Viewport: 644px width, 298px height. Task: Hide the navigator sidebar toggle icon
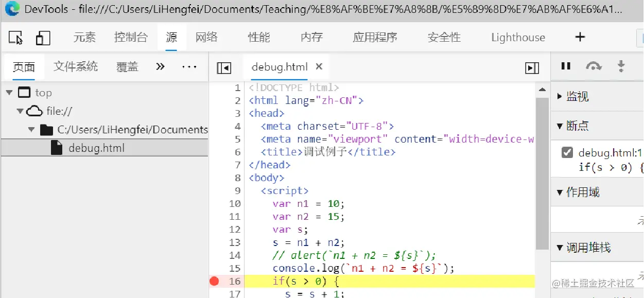point(224,67)
